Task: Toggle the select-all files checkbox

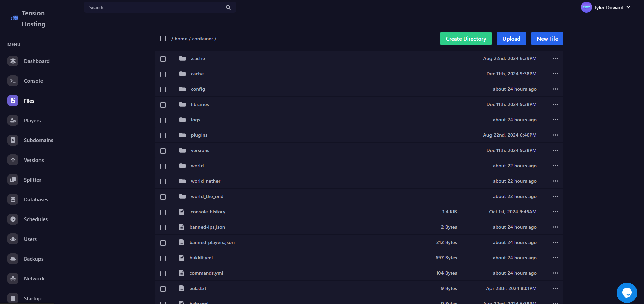Action: [163, 39]
